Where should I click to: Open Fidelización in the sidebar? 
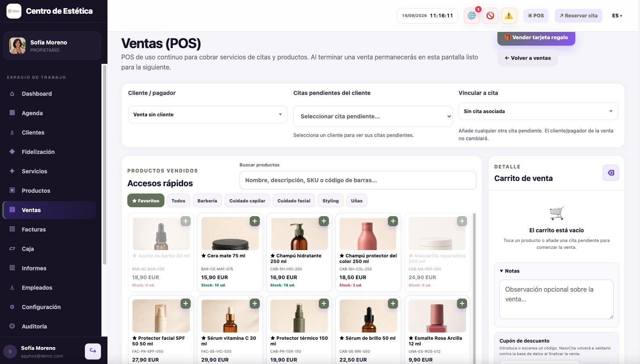49,152
